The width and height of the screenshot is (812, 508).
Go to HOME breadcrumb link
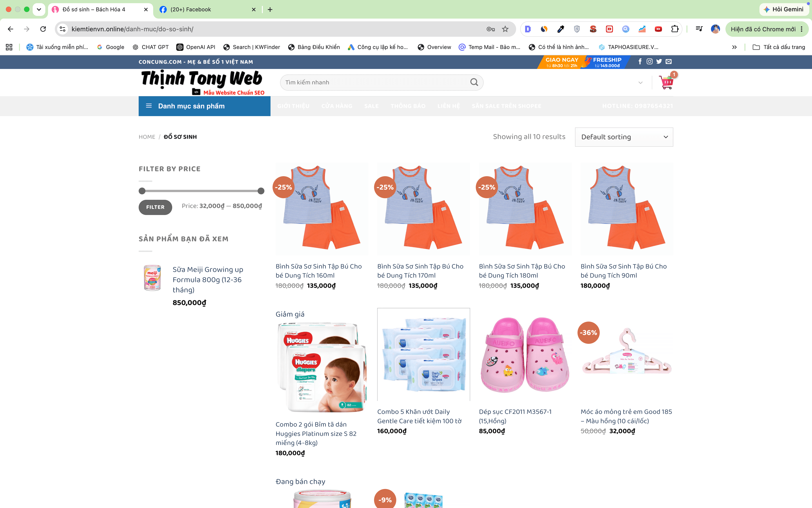tap(147, 137)
